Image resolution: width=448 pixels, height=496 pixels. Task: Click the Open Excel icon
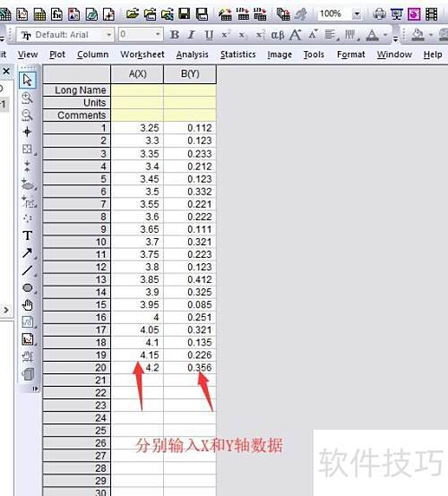pos(167,14)
